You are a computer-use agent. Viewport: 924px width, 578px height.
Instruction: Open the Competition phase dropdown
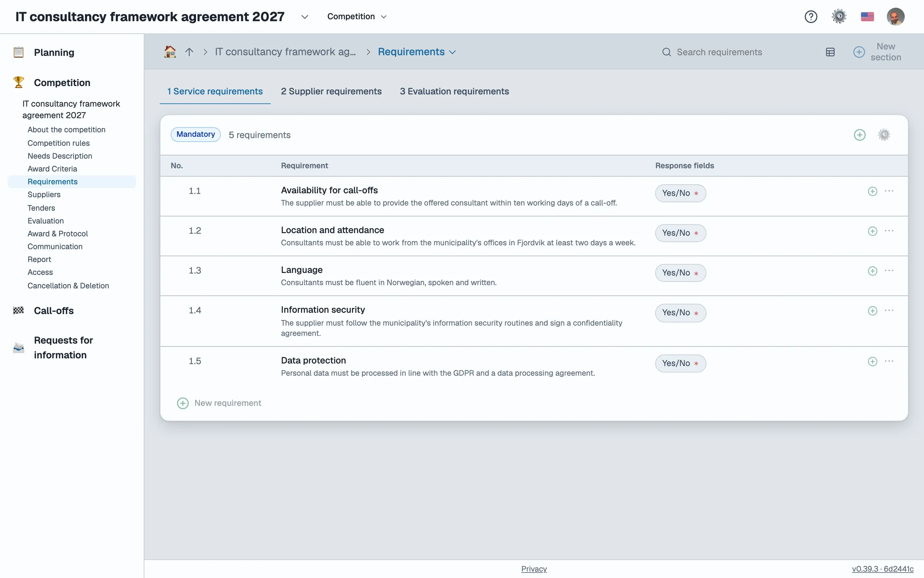[x=357, y=16]
